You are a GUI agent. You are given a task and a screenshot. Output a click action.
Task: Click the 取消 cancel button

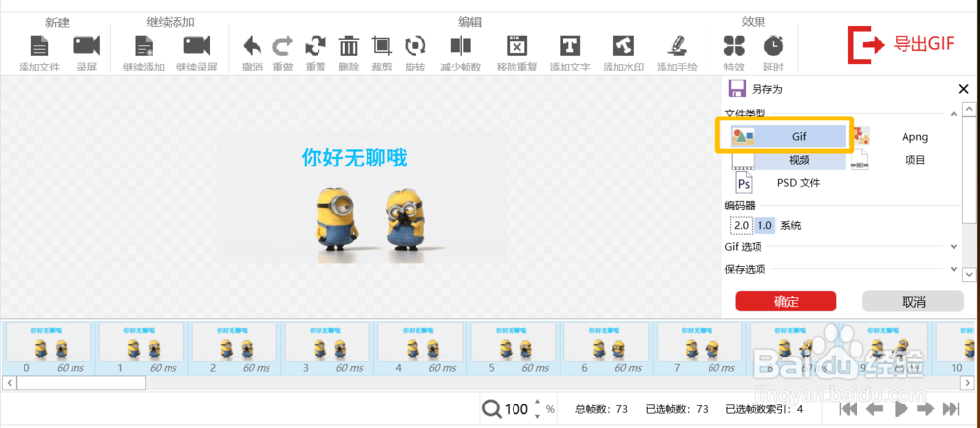pos(913,301)
